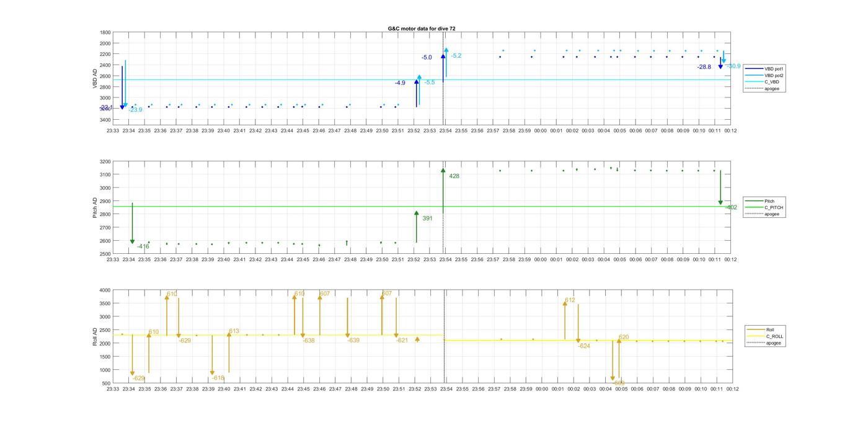Viewport: 868px width, 430px height.
Task: Click the '-5.5' VBD data label
Action: pos(430,83)
